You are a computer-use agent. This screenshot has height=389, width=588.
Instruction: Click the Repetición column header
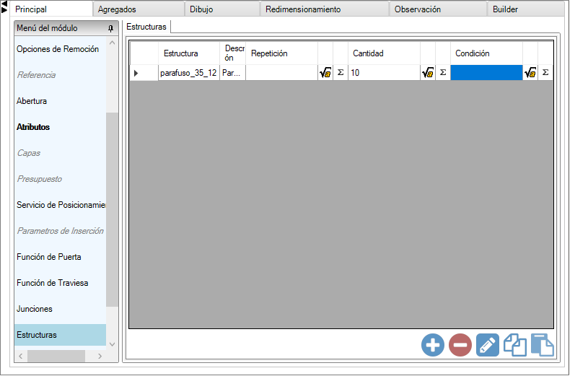(281, 53)
